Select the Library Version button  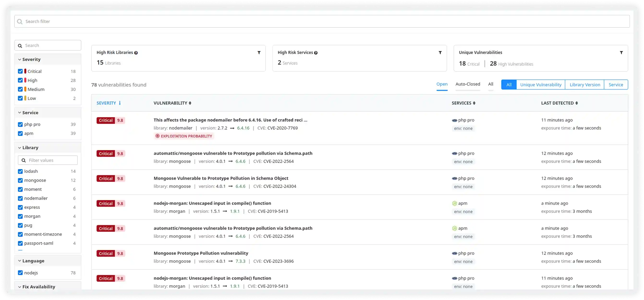(x=584, y=84)
